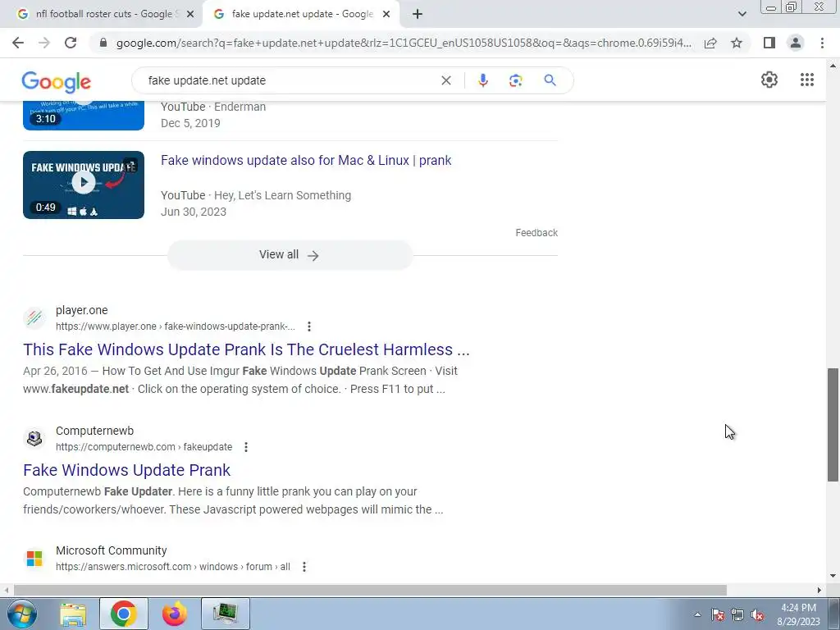The image size is (840, 630).
Task: Click the forward navigation arrow
Action: click(x=44, y=43)
